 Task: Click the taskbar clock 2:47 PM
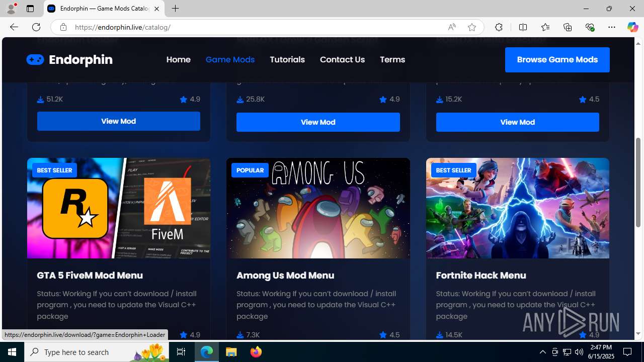600,347
